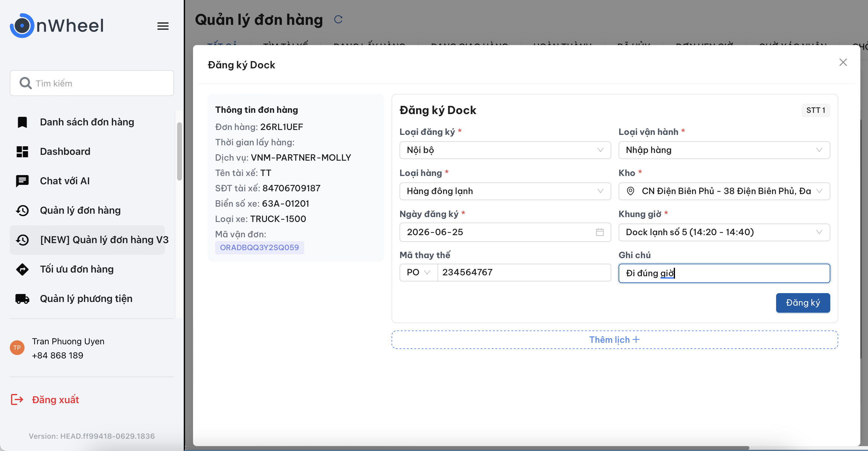Click order number 26RL1UEF

(281, 127)
